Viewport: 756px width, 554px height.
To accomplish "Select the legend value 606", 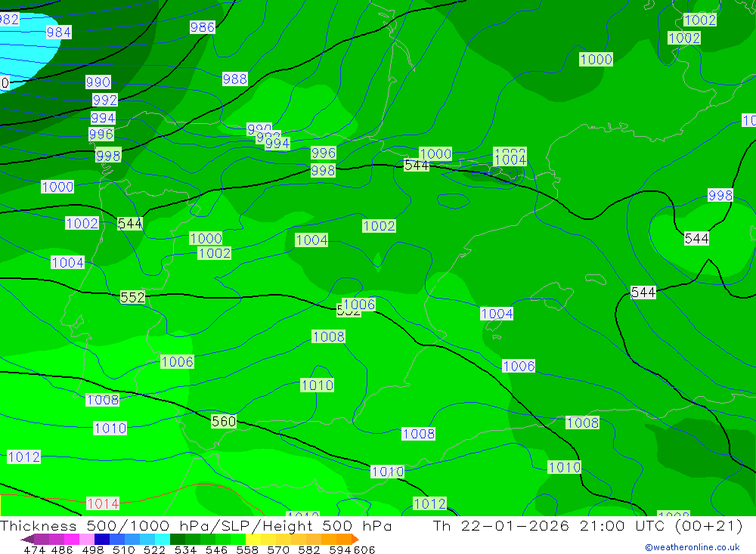I will pos(364,549).
